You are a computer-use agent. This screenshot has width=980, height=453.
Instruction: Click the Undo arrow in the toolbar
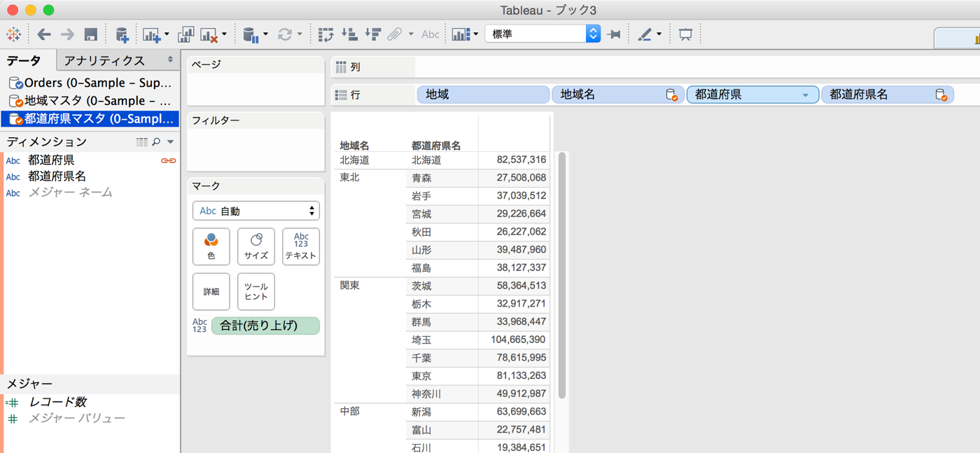[x=44, y=34]
